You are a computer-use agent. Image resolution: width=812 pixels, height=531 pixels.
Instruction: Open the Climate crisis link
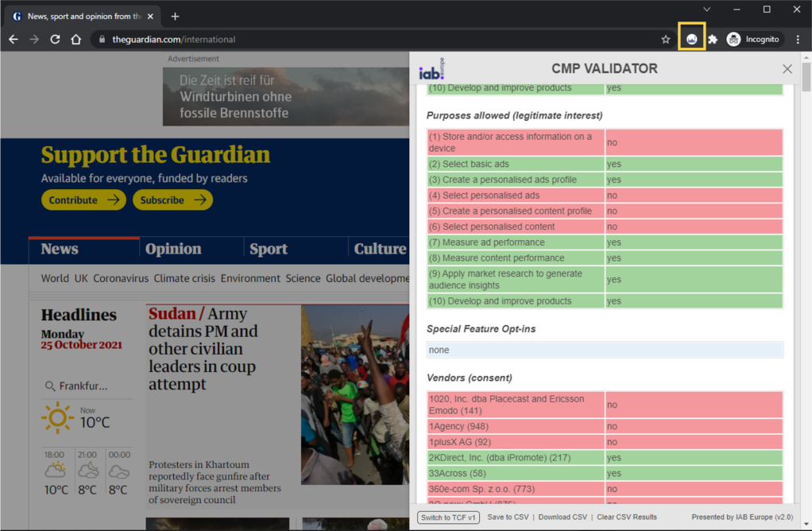coord(184,279)
